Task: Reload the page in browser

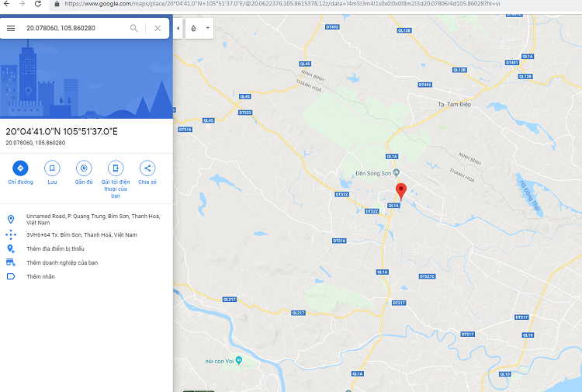Action: pyautogui.click(x=38, y=4)
